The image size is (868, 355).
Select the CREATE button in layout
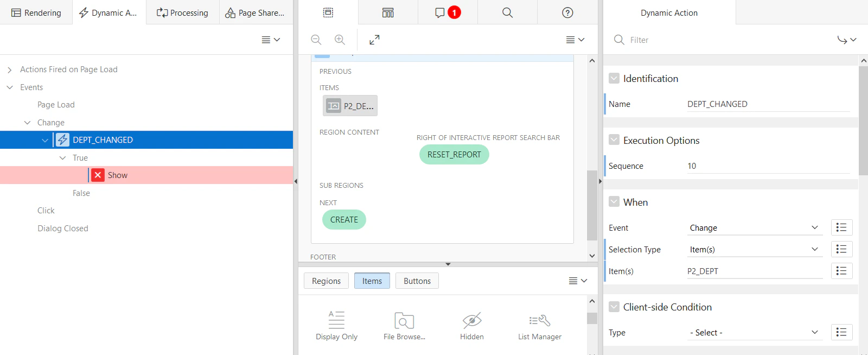[x=344, y=220]
